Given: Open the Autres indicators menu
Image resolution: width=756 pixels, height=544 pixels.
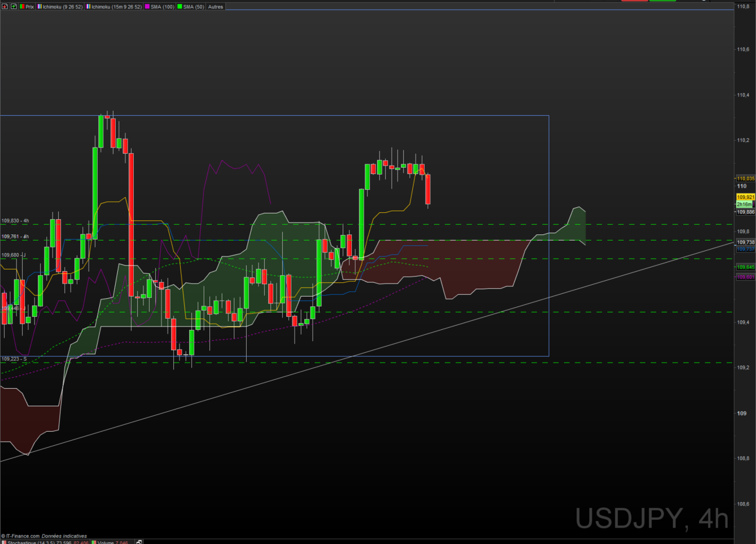Looking at the screenshot, I should click(216, 7).
